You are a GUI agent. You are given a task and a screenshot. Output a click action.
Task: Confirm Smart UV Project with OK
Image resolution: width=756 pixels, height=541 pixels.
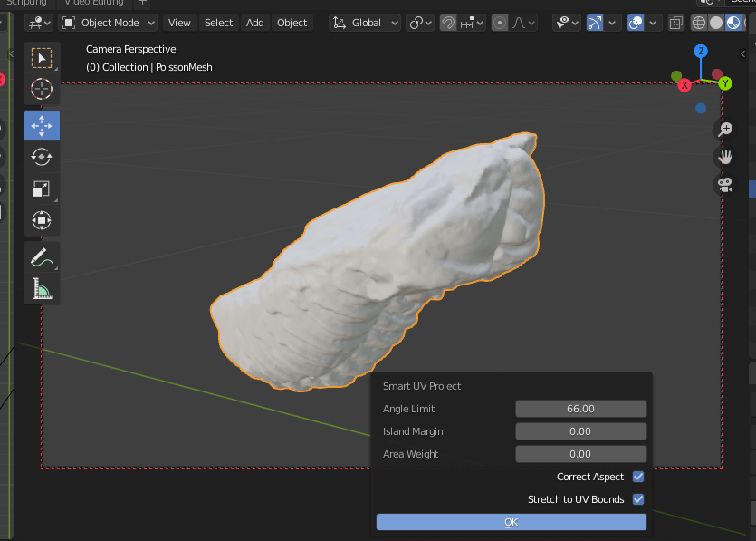(x=512, y=522)
